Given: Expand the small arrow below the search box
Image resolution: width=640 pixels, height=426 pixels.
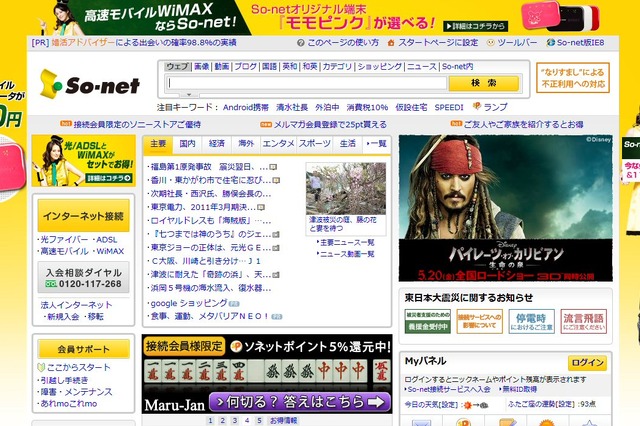Looking at the screenshot, I should pyautogui.click(x=189, y=95).
